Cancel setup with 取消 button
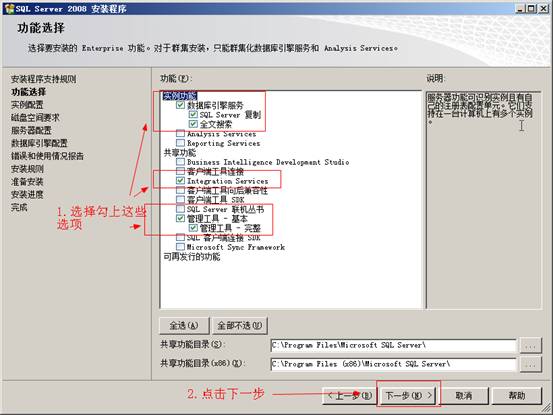 pos(464,395)
